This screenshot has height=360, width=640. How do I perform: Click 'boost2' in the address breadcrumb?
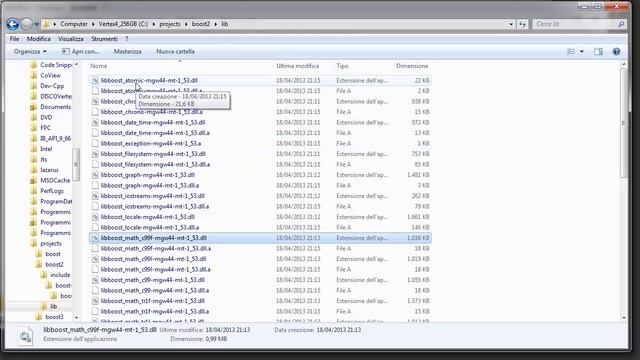pyautogui.click(x=201, y=24)
